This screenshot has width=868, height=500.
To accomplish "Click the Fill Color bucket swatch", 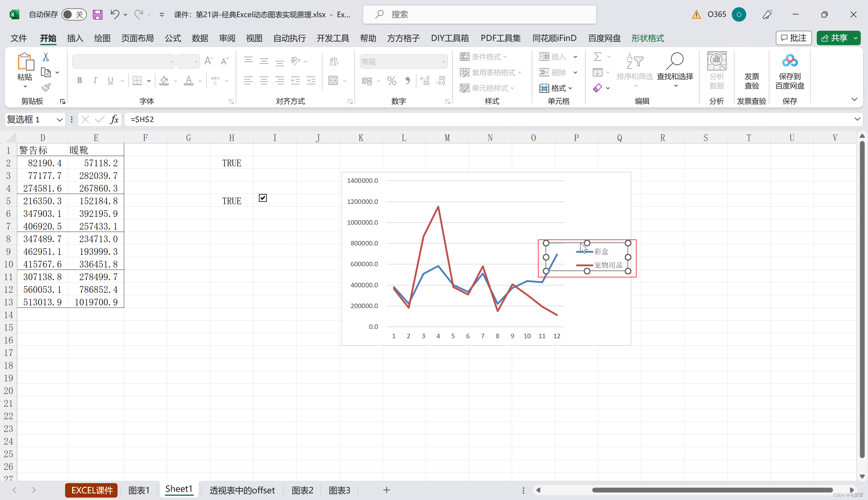I will tap(164, 81).
